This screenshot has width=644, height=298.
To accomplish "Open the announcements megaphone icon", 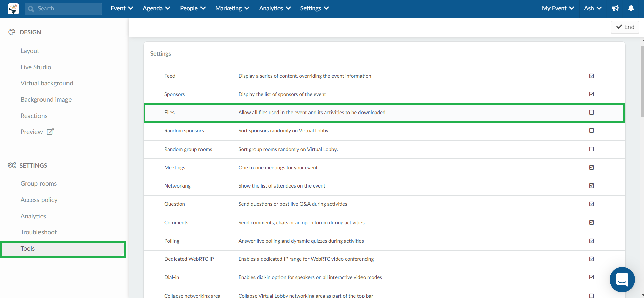I will pyautogui.click(x=615, y=8).
